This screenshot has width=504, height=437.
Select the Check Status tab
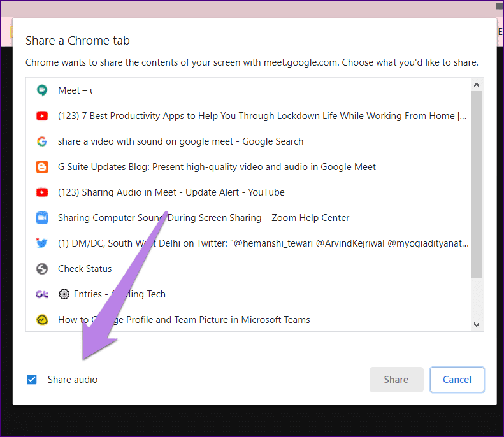(x=248, y=269)
